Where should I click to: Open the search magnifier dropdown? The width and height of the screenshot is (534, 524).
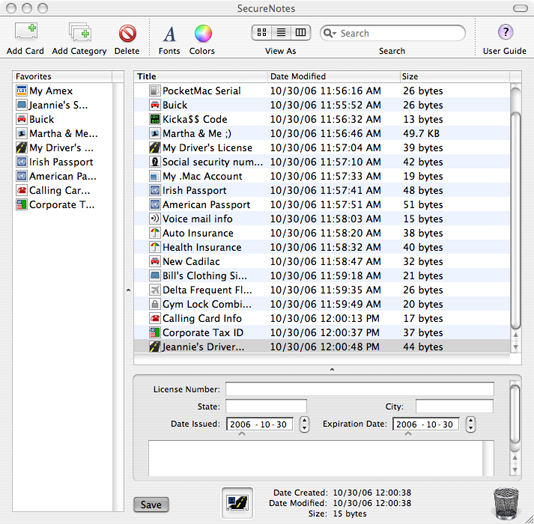330,33
